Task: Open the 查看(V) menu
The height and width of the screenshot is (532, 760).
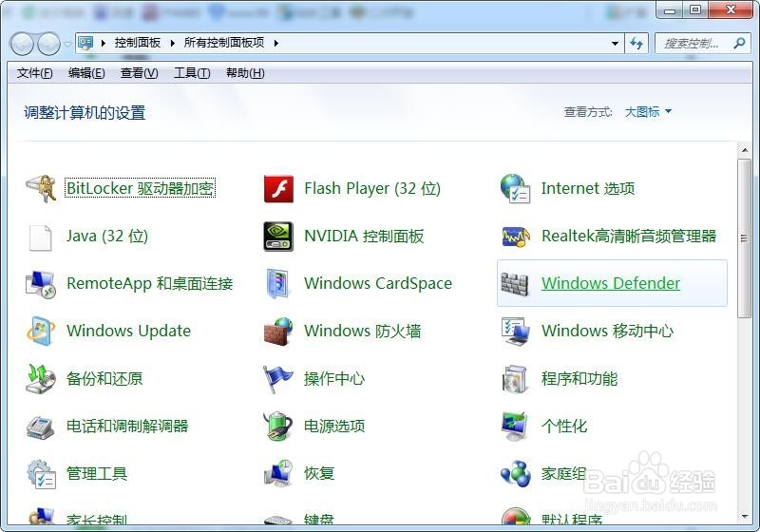Action: (139, 73)
